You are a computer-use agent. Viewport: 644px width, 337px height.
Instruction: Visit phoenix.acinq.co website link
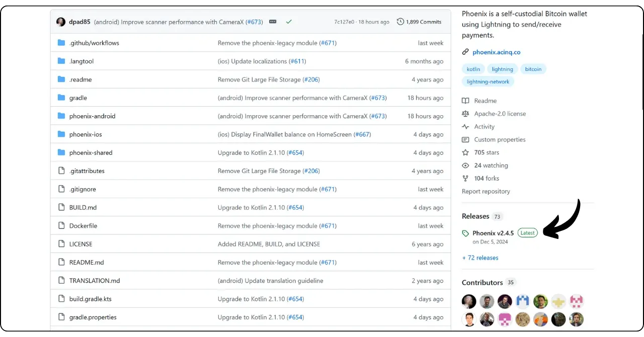[x=496, y=52]
